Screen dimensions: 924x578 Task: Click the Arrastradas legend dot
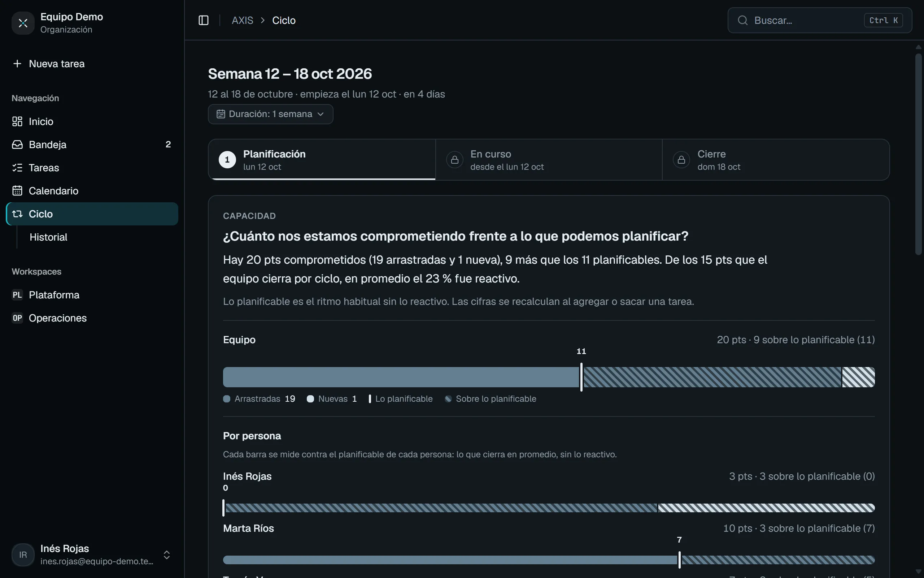(227, 399)
